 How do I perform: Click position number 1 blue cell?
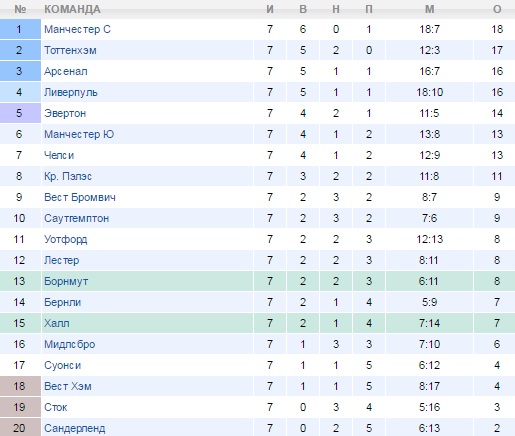pyautogui.click(x=20, y=30)
